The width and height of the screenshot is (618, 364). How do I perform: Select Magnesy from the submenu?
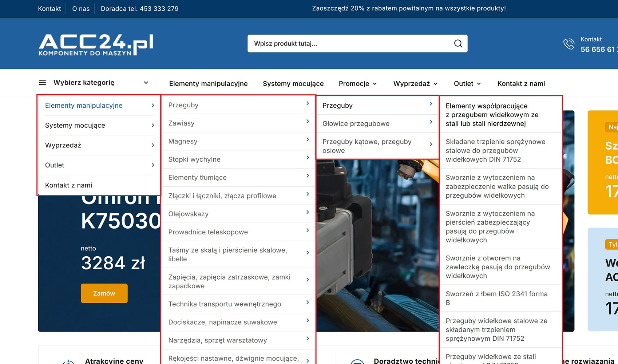183,141
